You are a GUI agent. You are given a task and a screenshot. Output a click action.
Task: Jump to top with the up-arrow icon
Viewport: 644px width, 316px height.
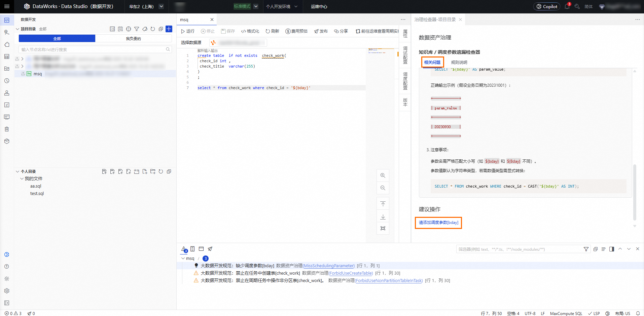[x=383, y=204]
